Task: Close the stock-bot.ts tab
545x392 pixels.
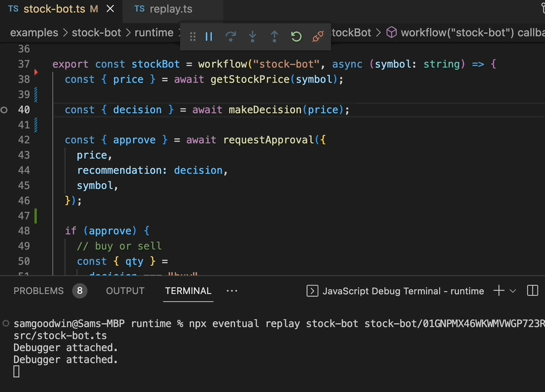Action: point(111,9)
